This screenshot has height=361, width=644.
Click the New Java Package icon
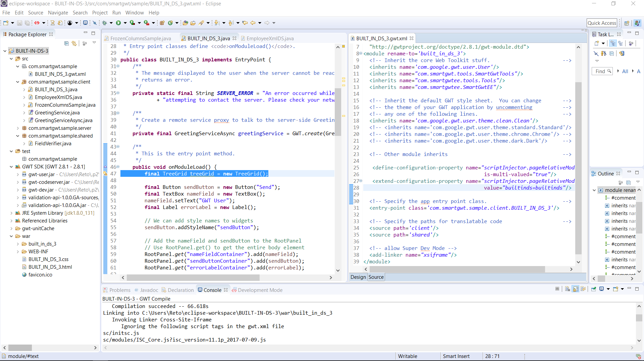[162, 23]
